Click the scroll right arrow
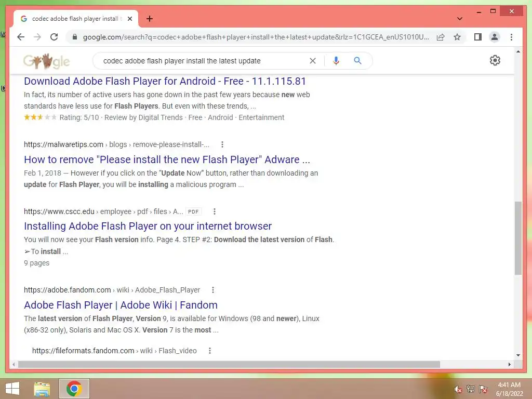 coord(509,364)
